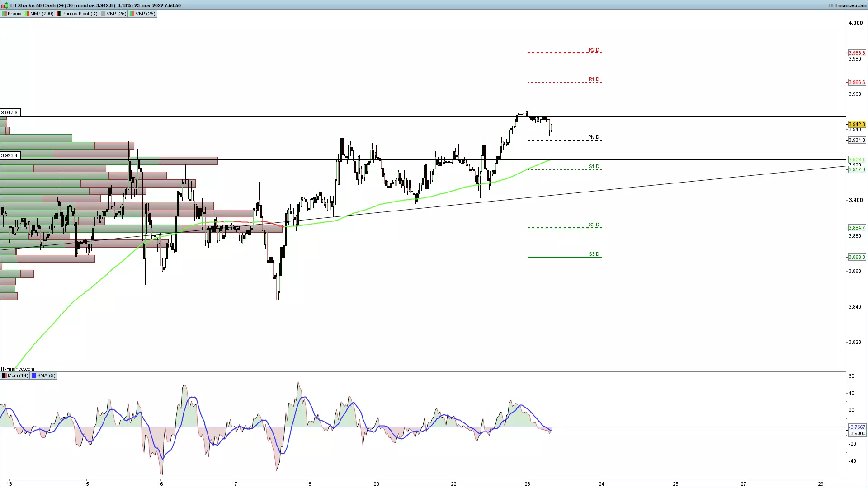The width and height of the screenshot is (868, 488).
Task: Select the 3.923,4 horizontal line label
Action: 9,155
